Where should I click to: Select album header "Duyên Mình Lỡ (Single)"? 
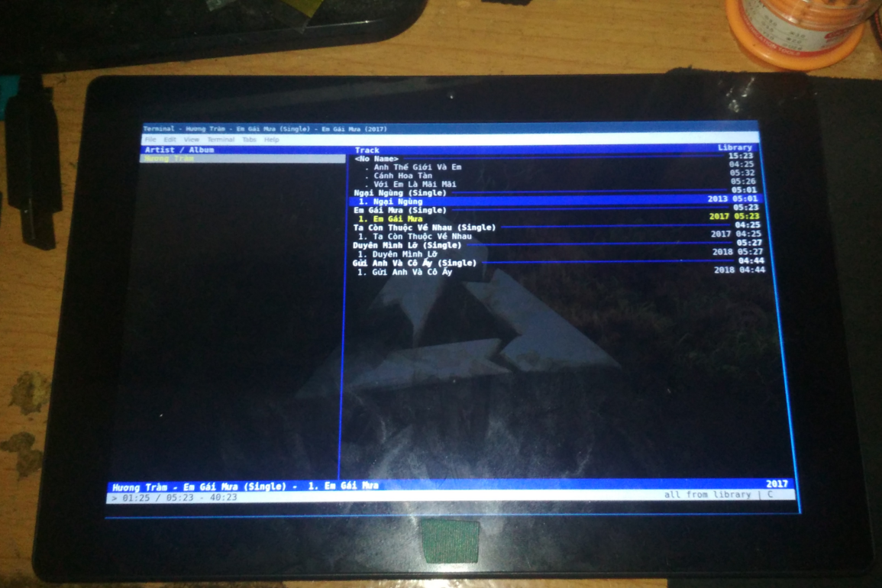(x=407, y=245)
